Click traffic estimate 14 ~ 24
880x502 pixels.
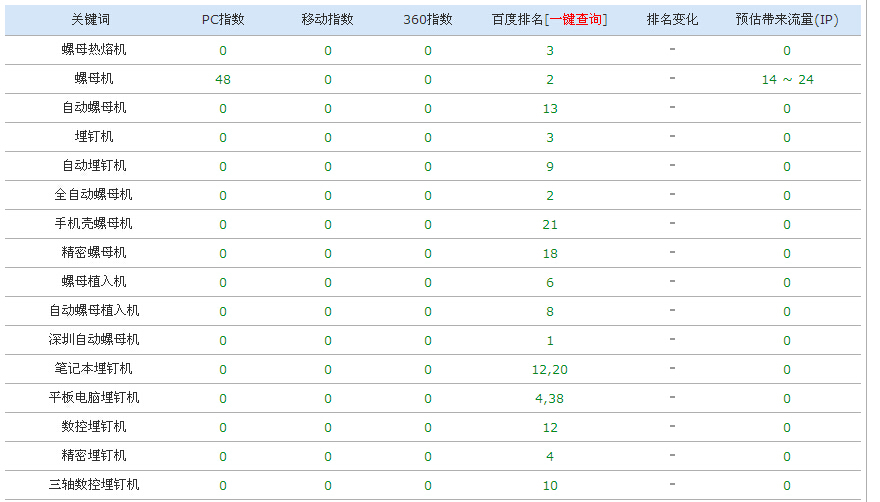[x=787, y=80]
